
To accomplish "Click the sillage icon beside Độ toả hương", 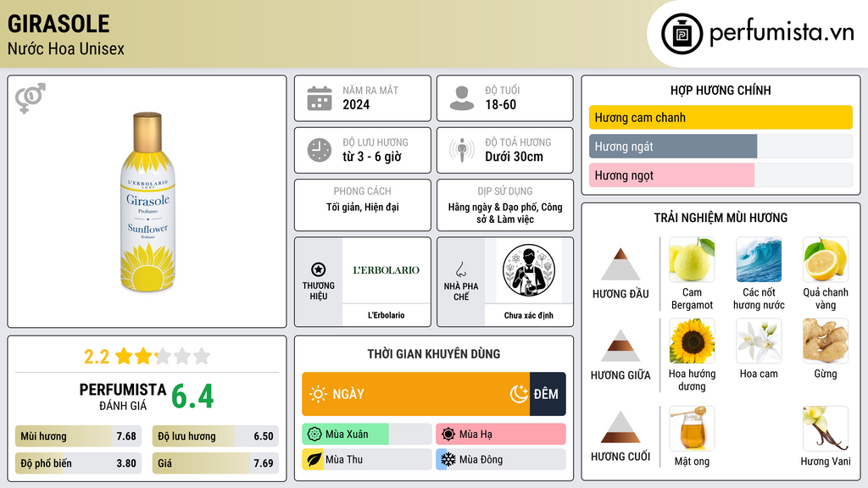I will click(462, 150).
